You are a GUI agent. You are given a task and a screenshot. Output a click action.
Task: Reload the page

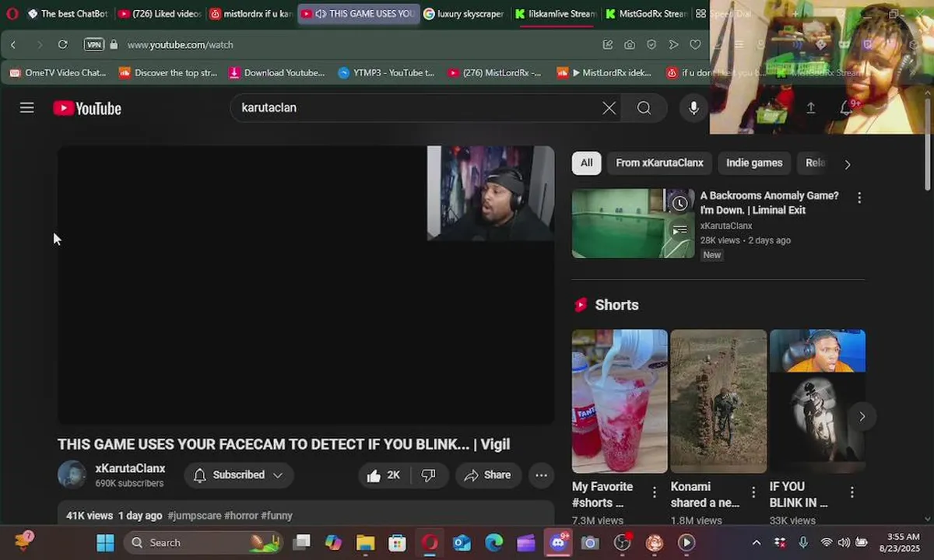point(63,45)
